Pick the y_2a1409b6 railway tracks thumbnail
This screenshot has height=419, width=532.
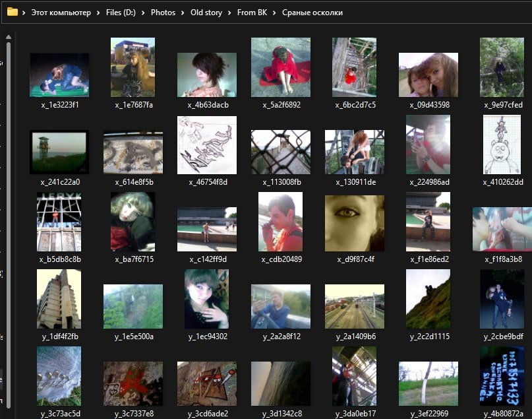[355, 306]
